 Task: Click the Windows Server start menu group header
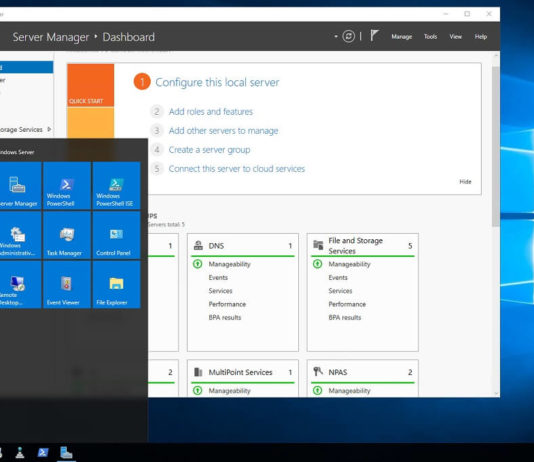tap(17, 152)
